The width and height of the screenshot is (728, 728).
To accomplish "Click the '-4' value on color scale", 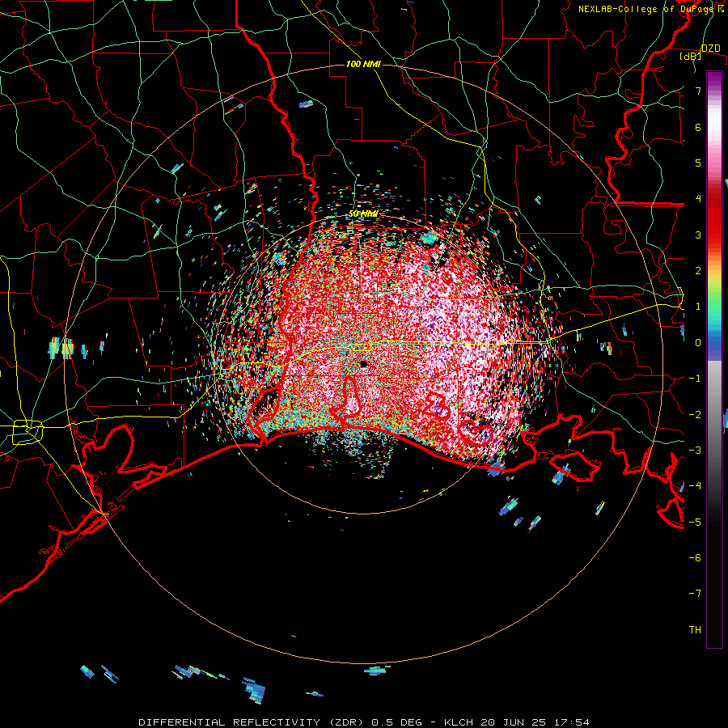I will (x=695, y=485).
